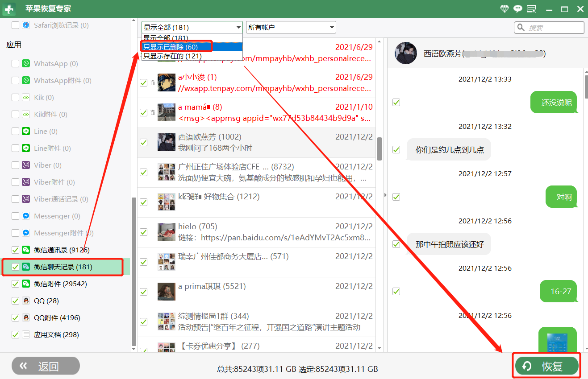Click the green 16-27 message bubble
Image resolution: width=588 pixels, height=379 pixels.
pyautogui.click(x=559, y=292)
